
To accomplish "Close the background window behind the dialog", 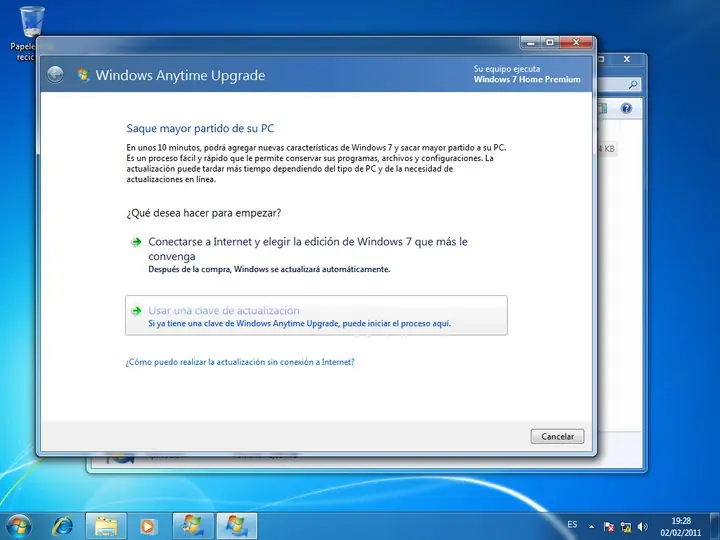I will (627, 59).
